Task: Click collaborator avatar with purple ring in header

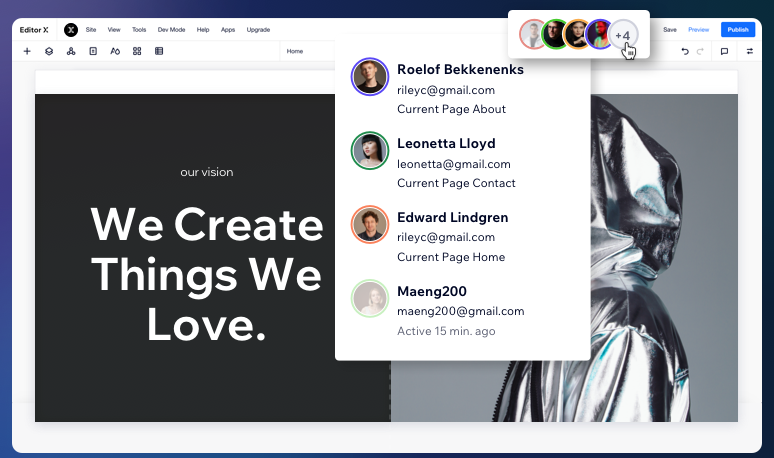Action: point(599,35)
